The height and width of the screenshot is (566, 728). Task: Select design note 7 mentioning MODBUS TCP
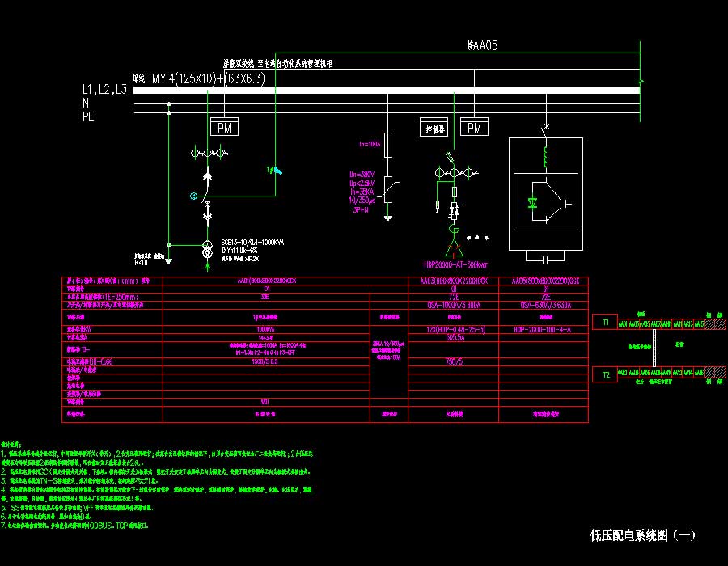(74, 526)
